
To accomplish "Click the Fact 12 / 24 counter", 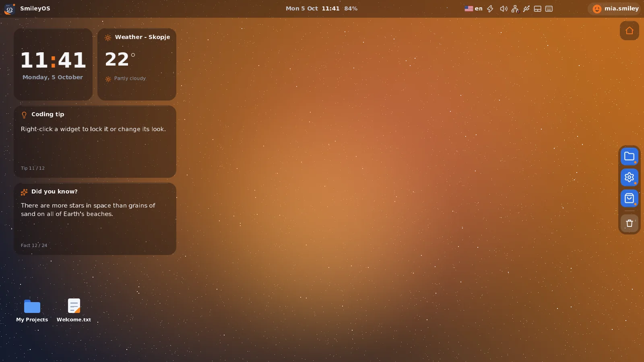I will point(34,245).
